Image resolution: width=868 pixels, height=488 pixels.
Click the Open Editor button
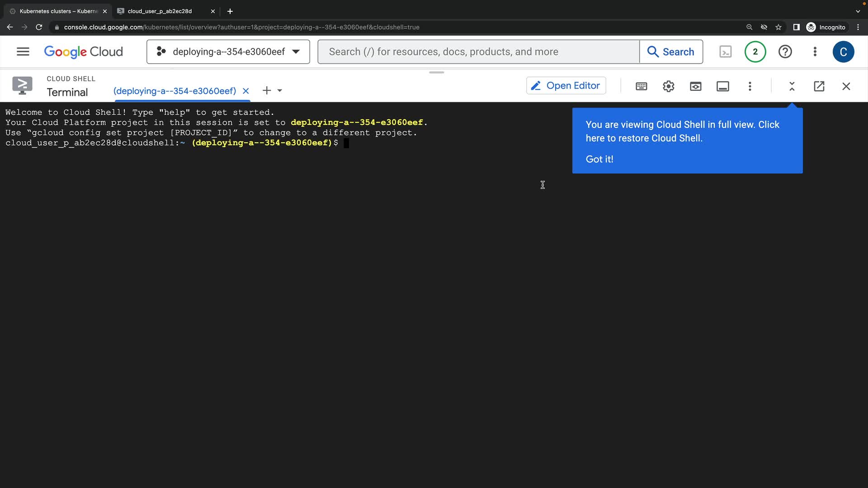[x=566, y=85]
